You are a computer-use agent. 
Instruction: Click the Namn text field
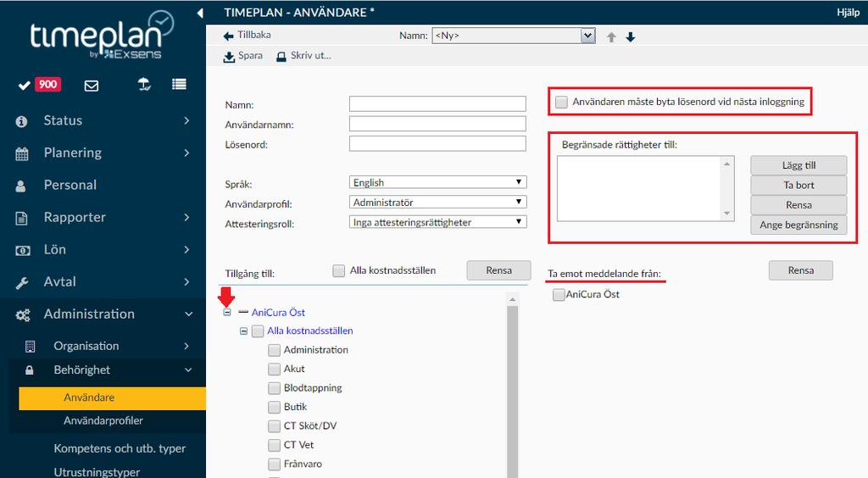click(x=437, y=104)
